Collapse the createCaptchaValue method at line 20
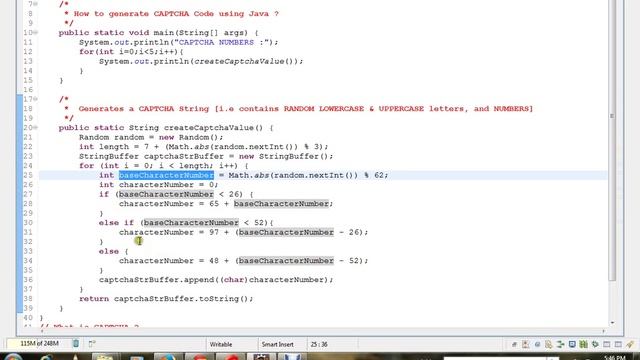Image resolution: width=640 pixels, height=360 pixels. pyautogui.click(x=36, y=128)
